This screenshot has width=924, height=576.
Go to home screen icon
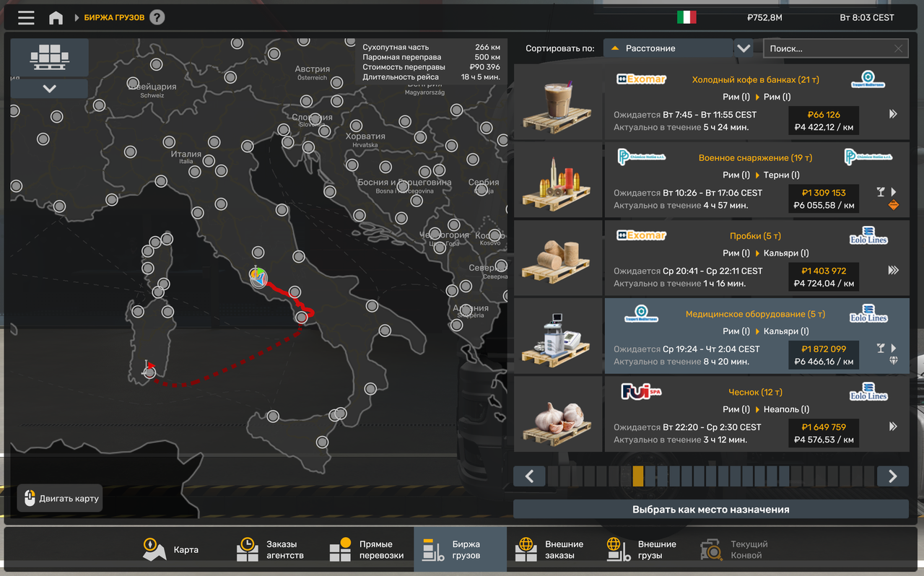(x=56, y=18)
